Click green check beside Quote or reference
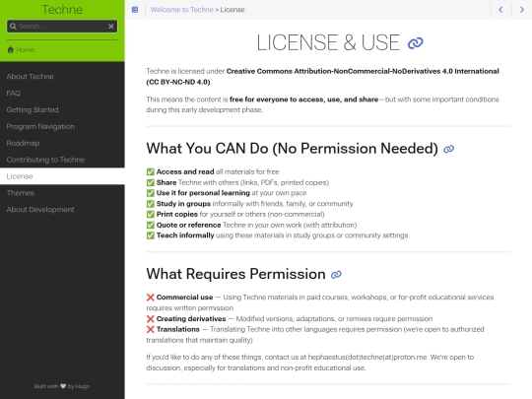The width and height of the screenshot is (532, 399). [151, 225]
